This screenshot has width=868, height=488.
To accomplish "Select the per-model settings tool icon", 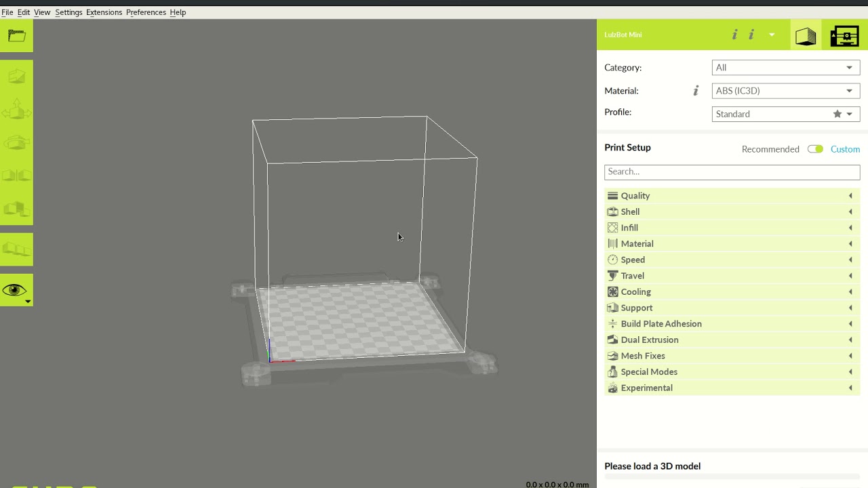I will [16, 208].
